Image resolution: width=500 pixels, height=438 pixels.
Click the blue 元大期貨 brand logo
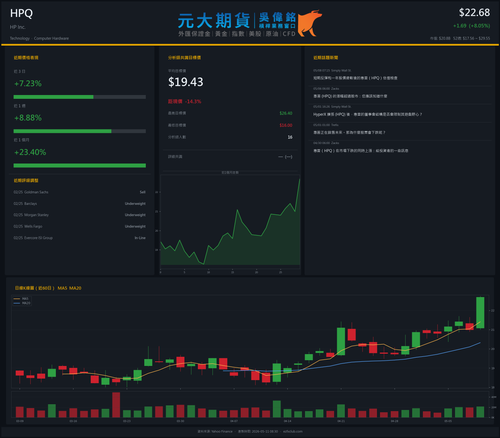click(x=214, y=21)
